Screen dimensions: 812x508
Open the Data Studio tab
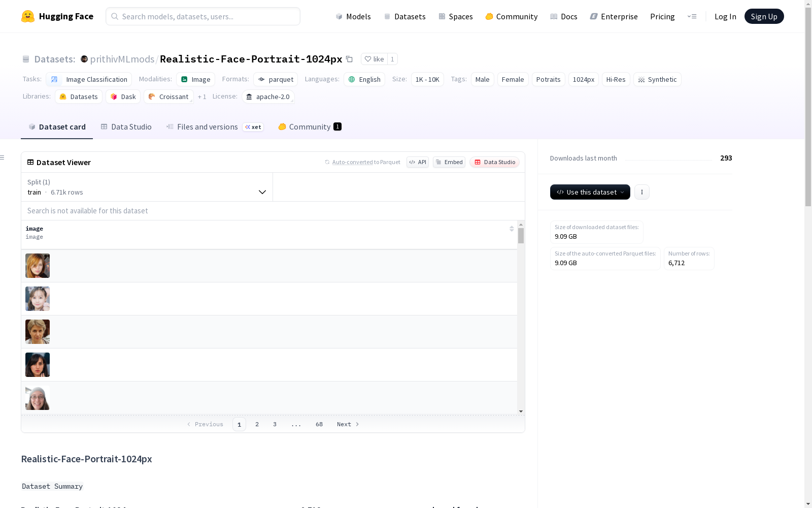126,127
